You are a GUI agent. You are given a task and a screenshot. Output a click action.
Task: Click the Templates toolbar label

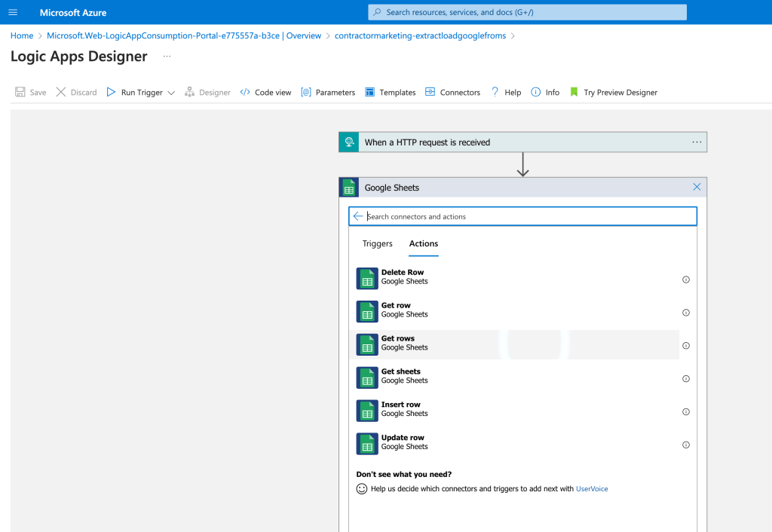pos(397,93)
